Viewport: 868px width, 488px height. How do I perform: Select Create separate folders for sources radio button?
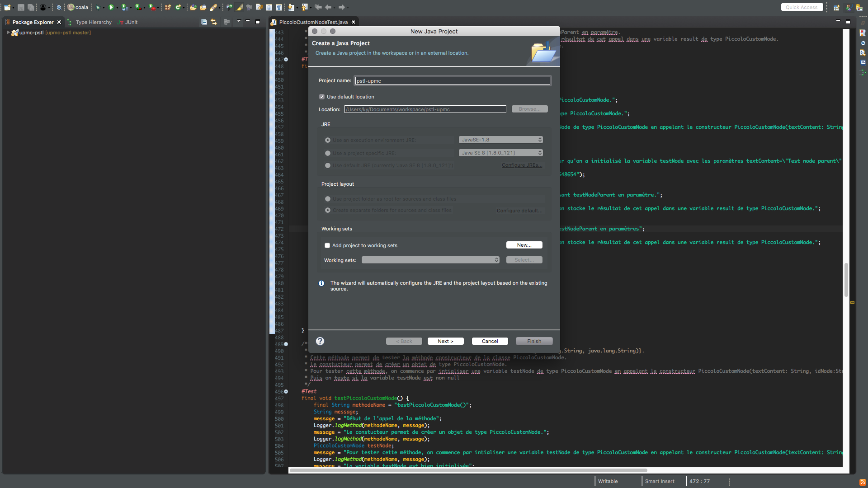click(x=328, y=210)
